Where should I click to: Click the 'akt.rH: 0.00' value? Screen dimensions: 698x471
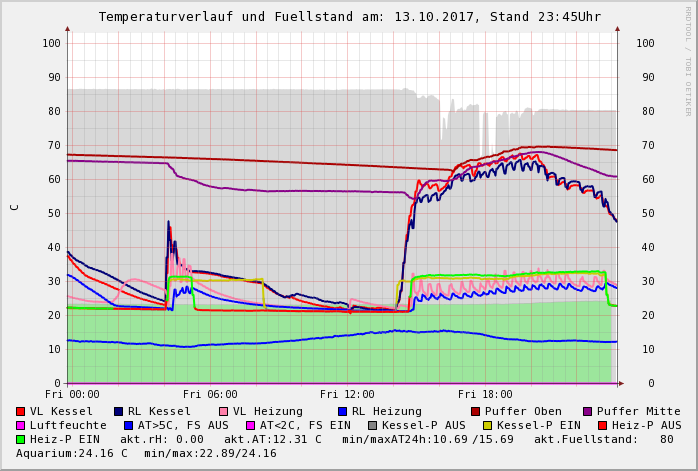point(162,439)
